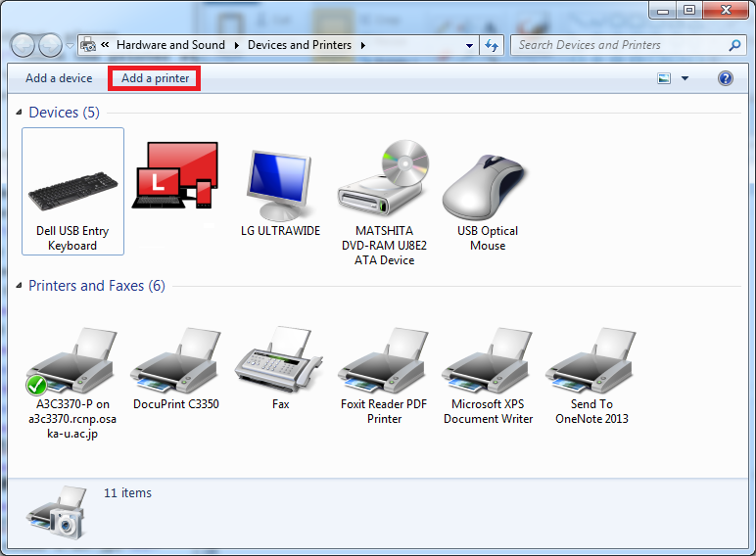The image size is (756, 556).
Task: Go back with the Back arrow
Action: 23,46
